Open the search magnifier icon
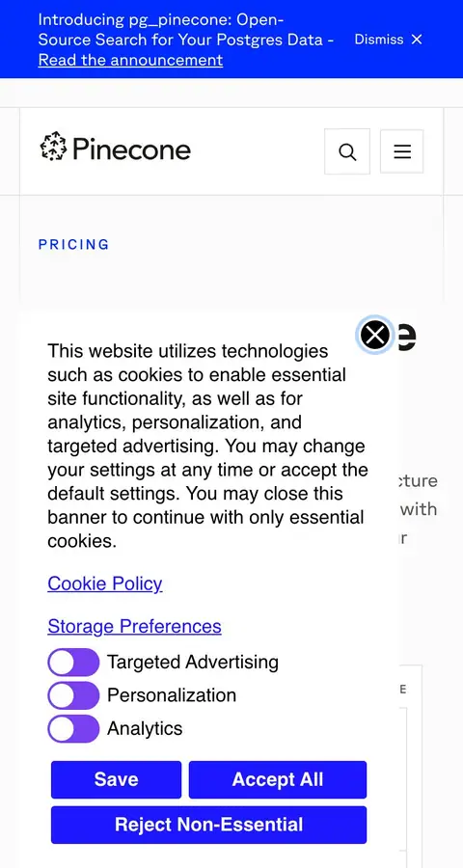This screenshot has height=868, width=463. 346,151
